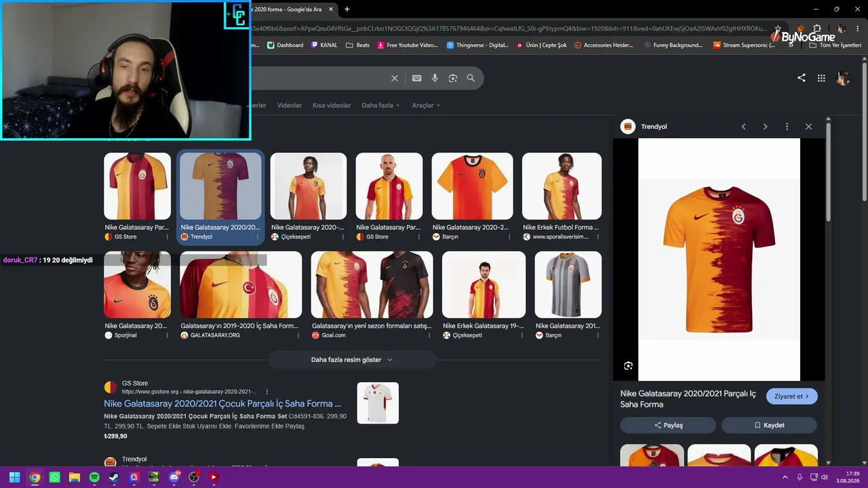Open the Google account avatar menu
Image resolution: width=868 pixels, height=488 pixels.
click(843, 78)
